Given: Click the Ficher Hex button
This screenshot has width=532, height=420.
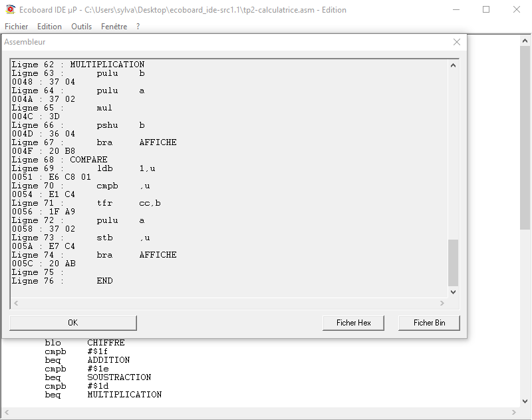Looking at the screenshot, I should pos(354,323).
